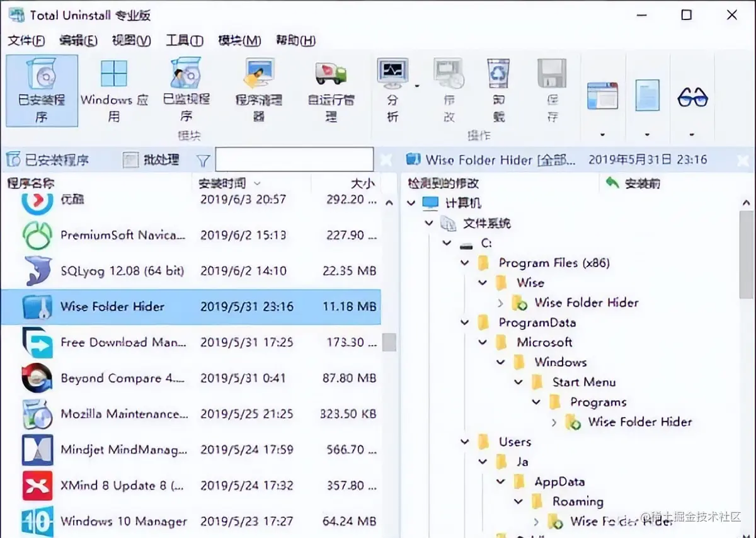Click the 保存 floppy disk icon
Image resolution: width=756 pixels, height=538 pixels.
tap(552, 74)
